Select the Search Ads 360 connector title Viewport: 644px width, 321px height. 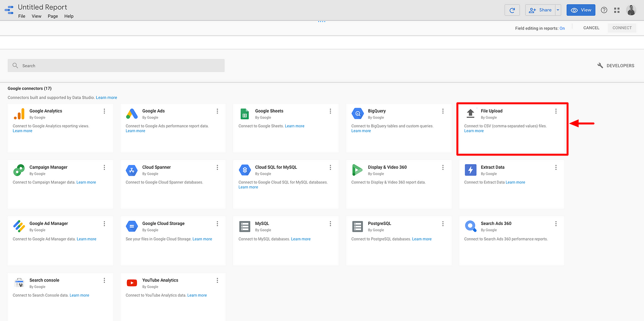point(496,224)
